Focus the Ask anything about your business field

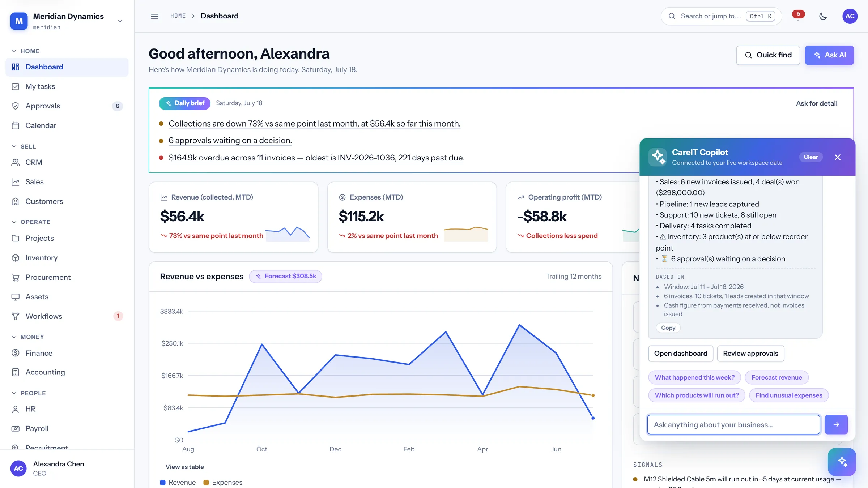(x=733, y=424)
